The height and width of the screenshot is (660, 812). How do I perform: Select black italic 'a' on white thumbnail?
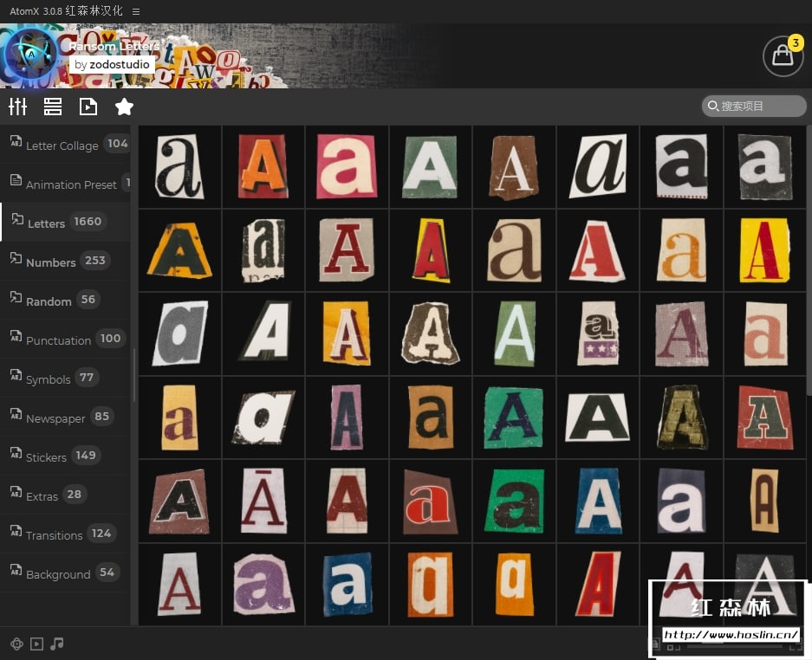(x=598, y=166)
